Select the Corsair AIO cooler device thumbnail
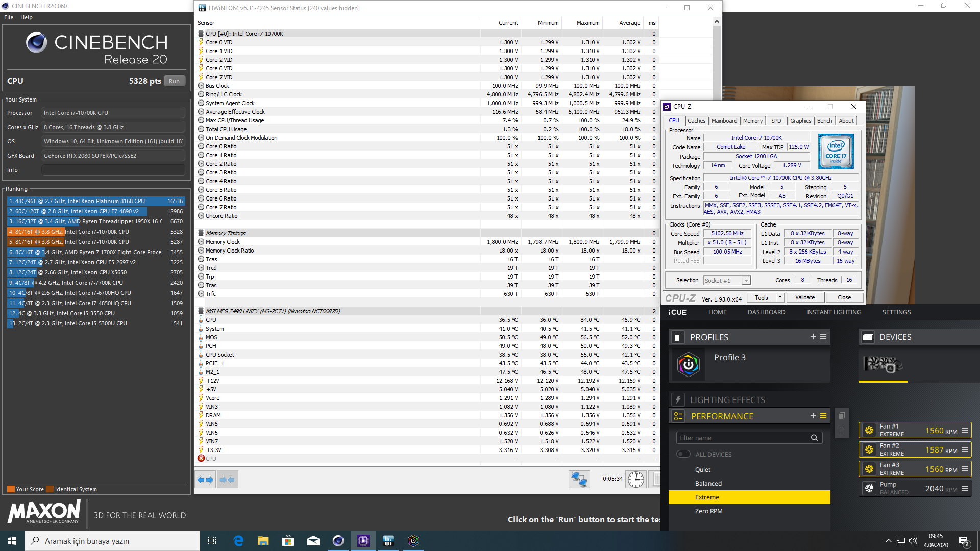The image size is (980, 551). click(x=883, y=364)
